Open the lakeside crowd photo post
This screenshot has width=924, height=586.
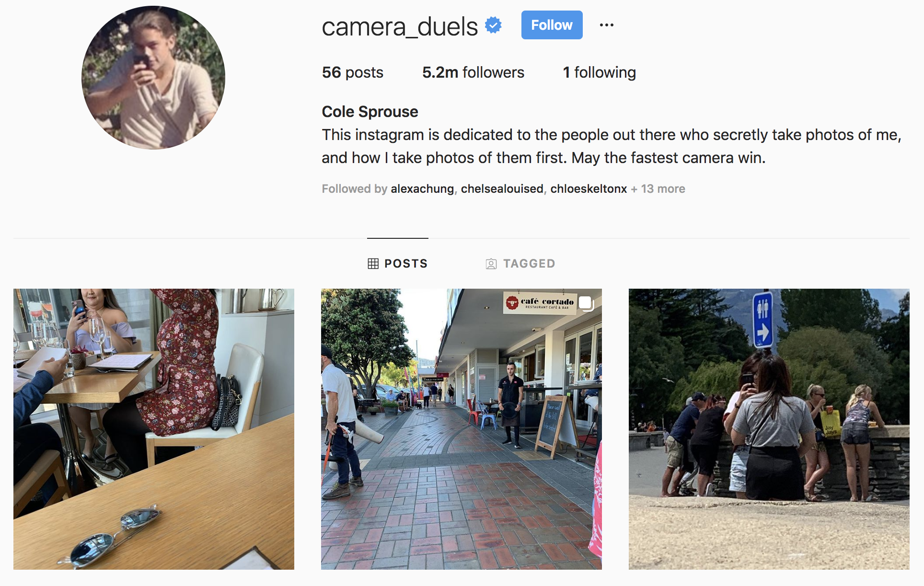click(769, 429)
